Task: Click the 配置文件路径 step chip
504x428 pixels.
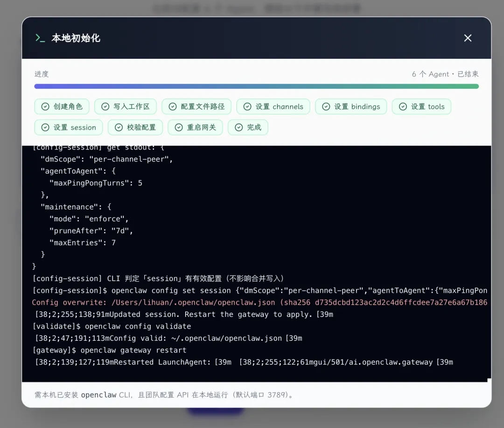Action: 196,106
